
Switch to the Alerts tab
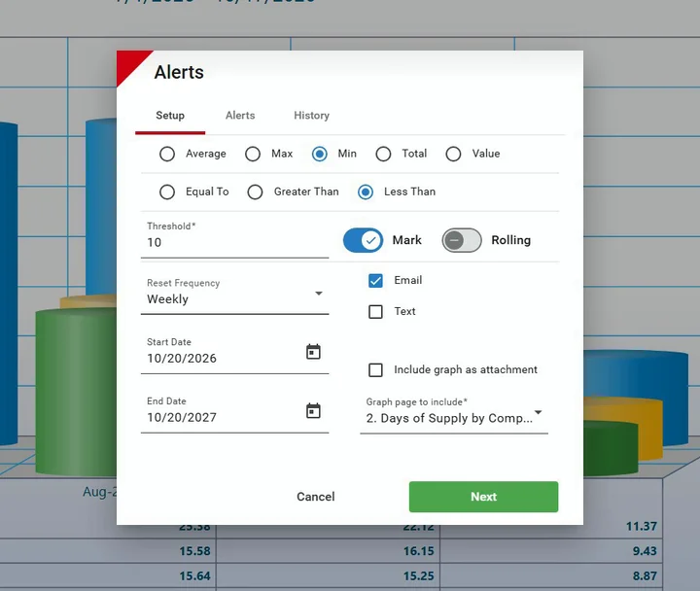coord(240,116)
